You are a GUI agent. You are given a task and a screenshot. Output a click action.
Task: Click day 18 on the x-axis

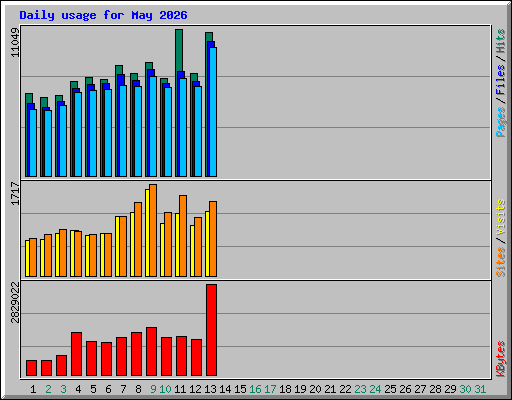[285, 389]
